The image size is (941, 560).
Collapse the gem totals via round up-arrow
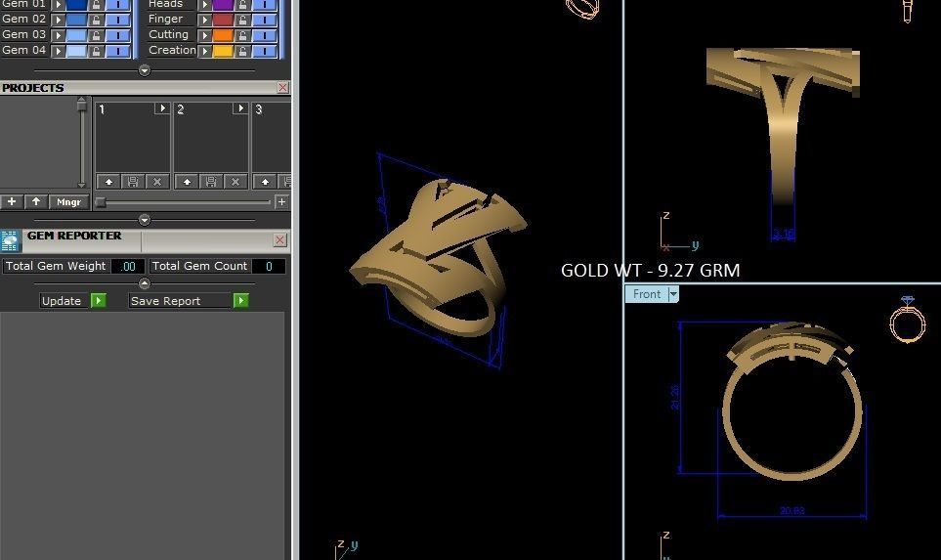(x=144, y=282)
